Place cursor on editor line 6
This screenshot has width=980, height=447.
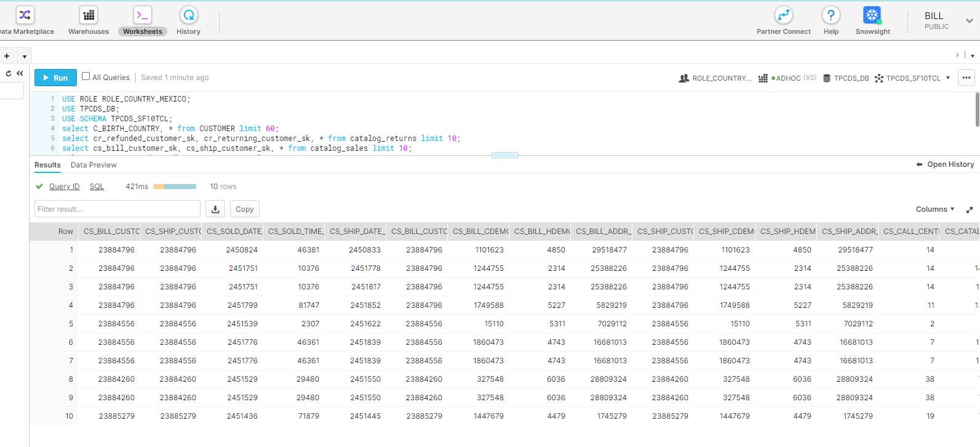click(x=237, y=148)
